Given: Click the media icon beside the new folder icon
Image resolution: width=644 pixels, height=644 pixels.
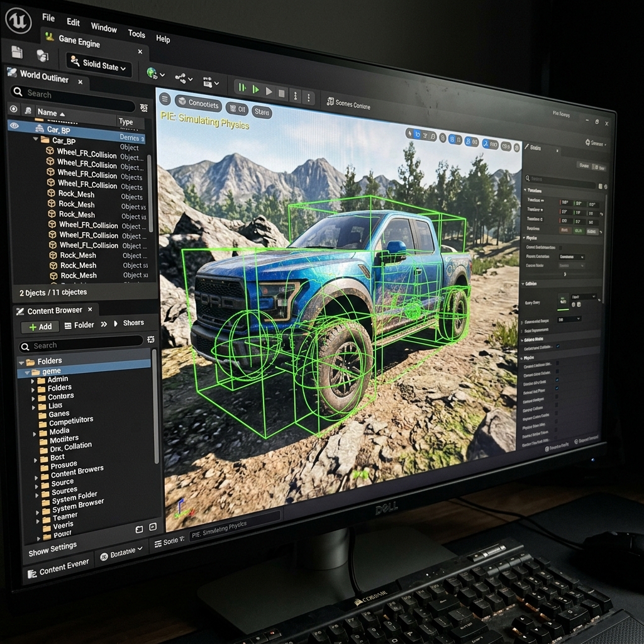Looking at the screenshot, I should (x=153, y=526).
